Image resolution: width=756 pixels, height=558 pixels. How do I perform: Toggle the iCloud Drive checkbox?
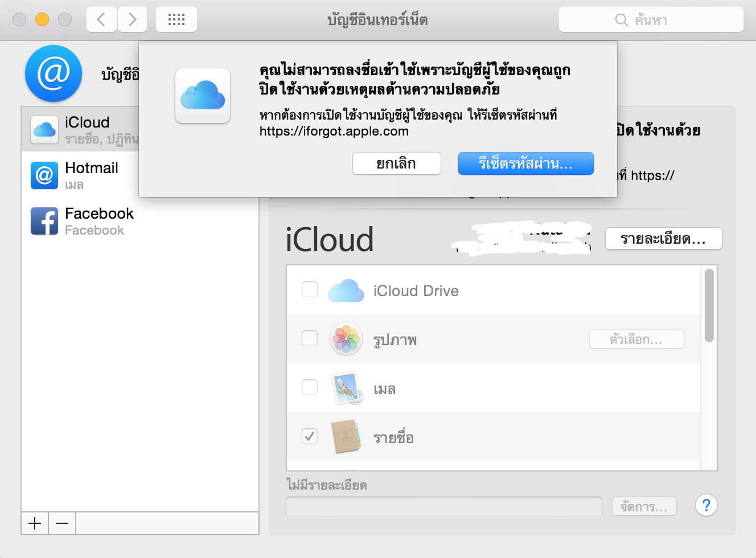(310, 289)
